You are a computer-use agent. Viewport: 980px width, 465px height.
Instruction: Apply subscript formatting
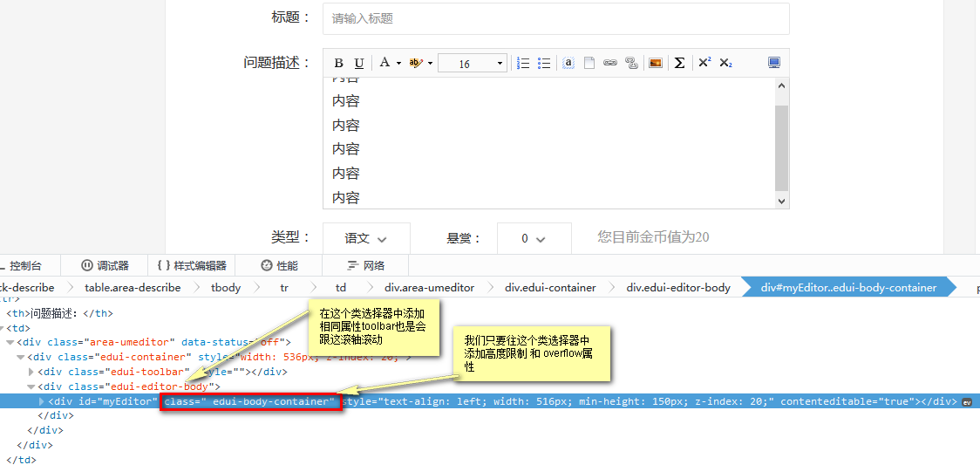coord(725,63)
